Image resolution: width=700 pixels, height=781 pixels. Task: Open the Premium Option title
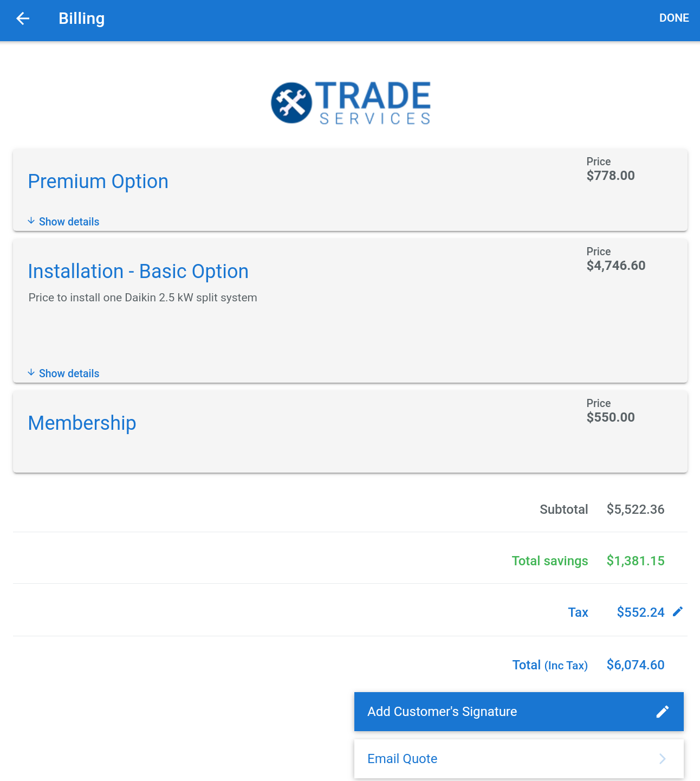pyautogui.click(x=98, y=182)
